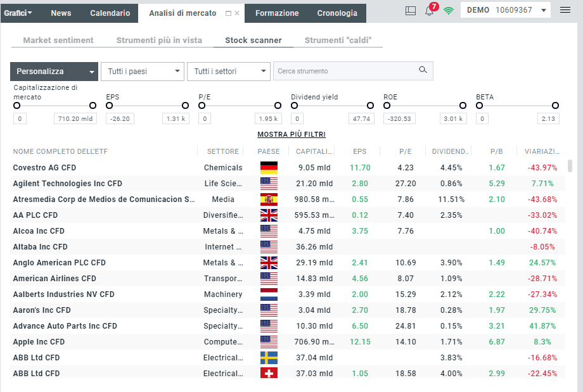583x392 pixels.
Task: Sort by EPS column header
Action: coord(359,151)
